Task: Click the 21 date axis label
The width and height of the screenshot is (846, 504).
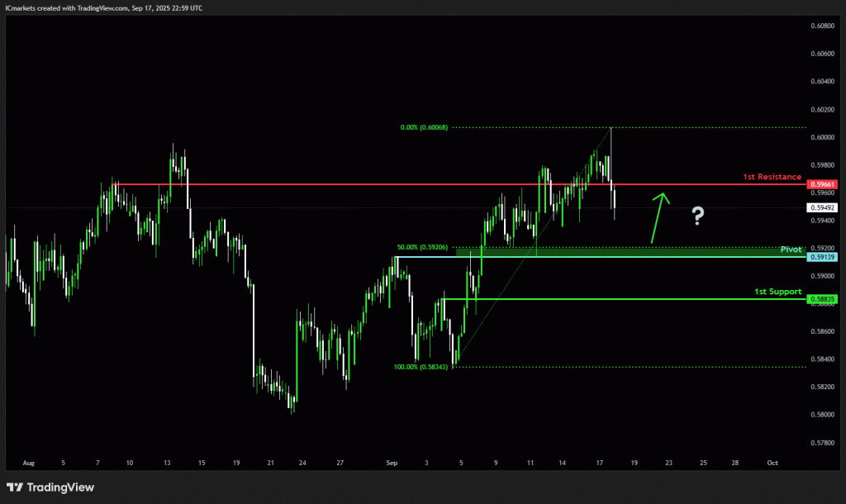Action: pyautogui.click(x=271, y=463)
